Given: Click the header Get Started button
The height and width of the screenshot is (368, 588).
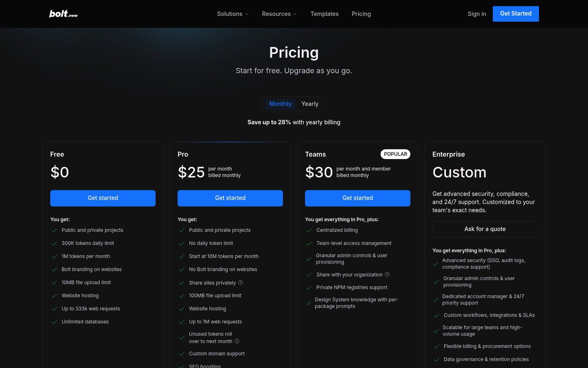Looking at the screenshot, I should (x=516, y=14).
